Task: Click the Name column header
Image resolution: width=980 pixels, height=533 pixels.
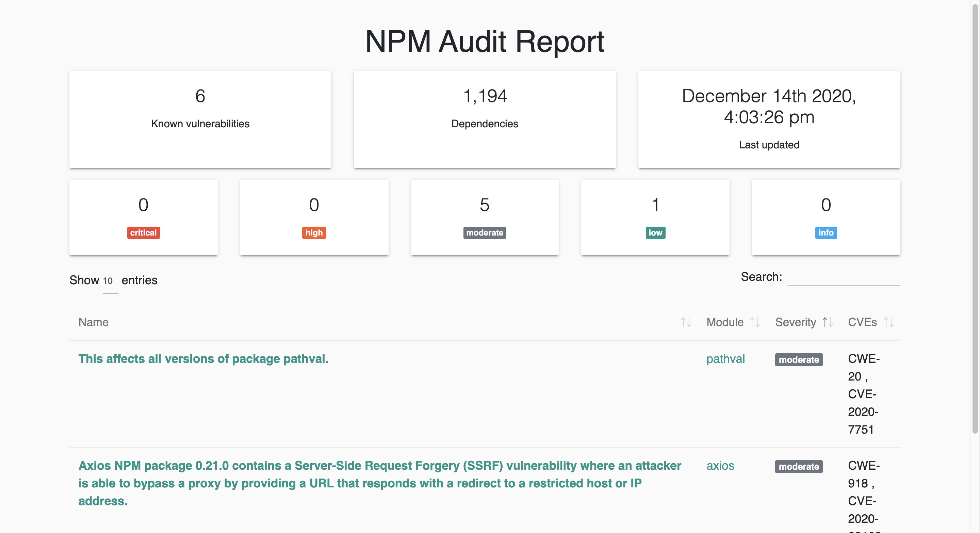Action: coord(94,322)
